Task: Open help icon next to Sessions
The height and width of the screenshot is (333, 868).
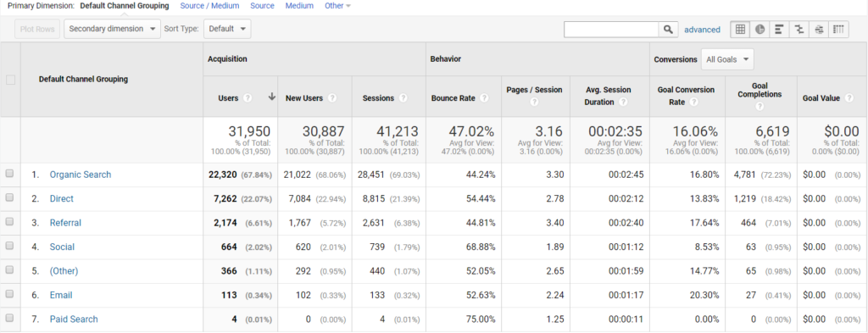Action: point(403,98)
